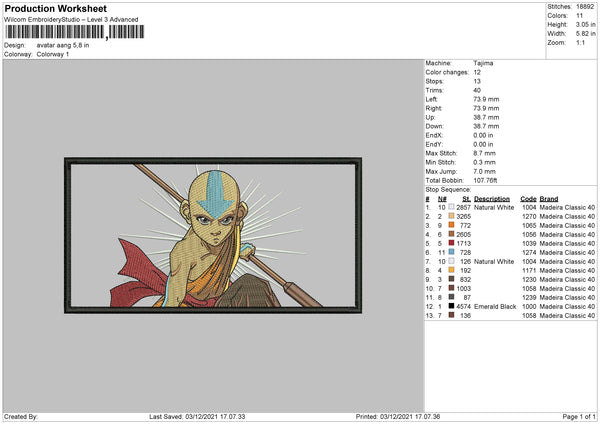Click the Stop Sequence heading
This screenshot has height=424, width=600.
tap(448, 189)
